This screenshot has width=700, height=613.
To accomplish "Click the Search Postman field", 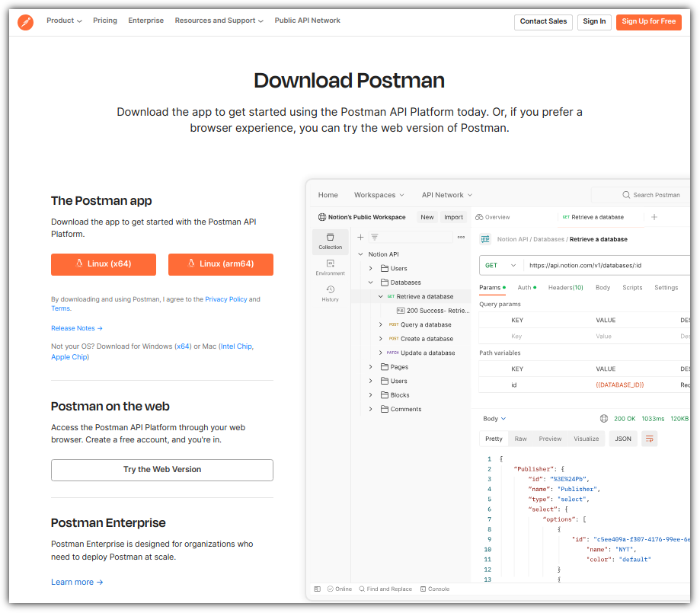I will coord(640,195).
